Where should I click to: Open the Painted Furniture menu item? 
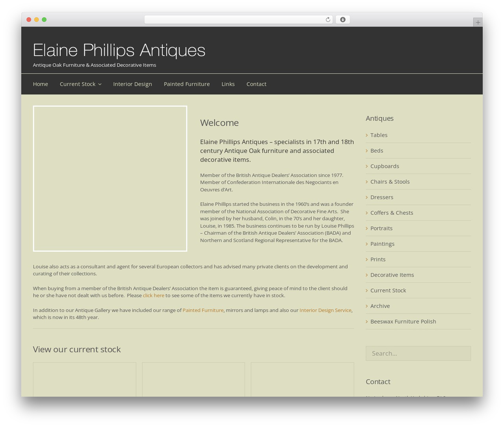click(x=187, y=84)
